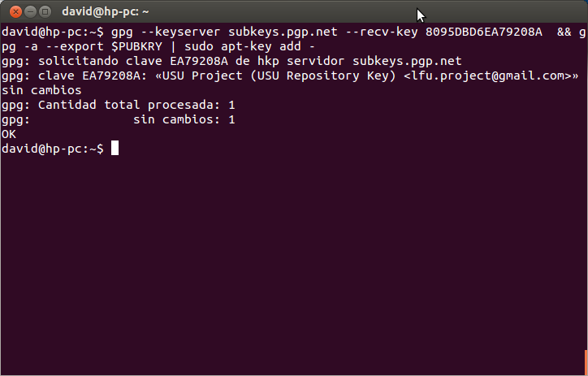This screenshot has width=588, height=376.
Task: Click the 'solicitando clave EA79208A' line
Action: click(x=133, y=61)
